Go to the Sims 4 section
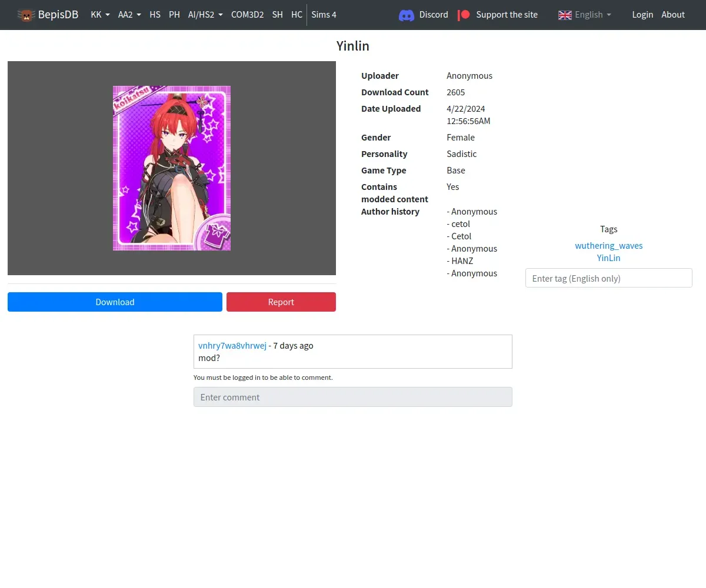Image resolution: width=706 pixels, height=588 pixels. pyautogui.click(x=324, y=15)
